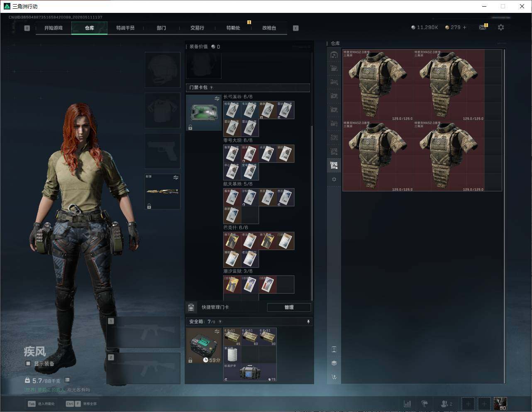Click the lock icon on the melee slot
532x412 pixels.
[x=149, y=206]
